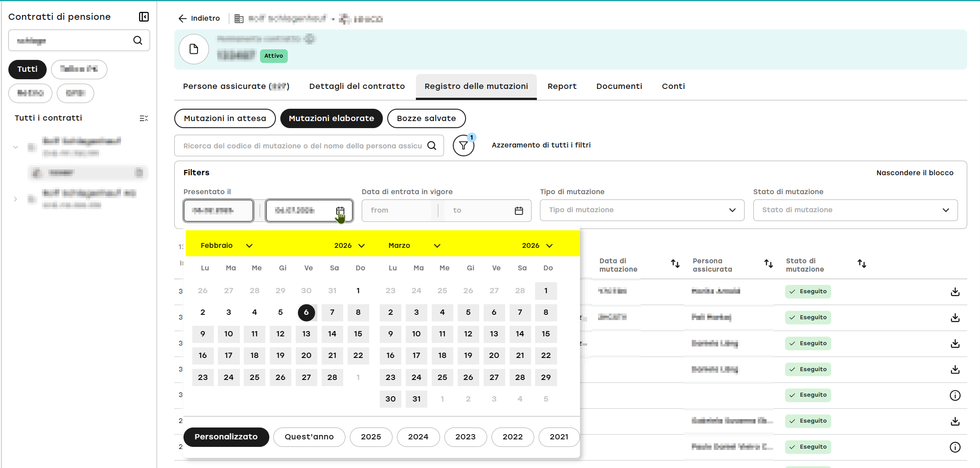Open calendar icon in Presentato il field
Viewport: 980px width, 468px height.
(340, 211)
